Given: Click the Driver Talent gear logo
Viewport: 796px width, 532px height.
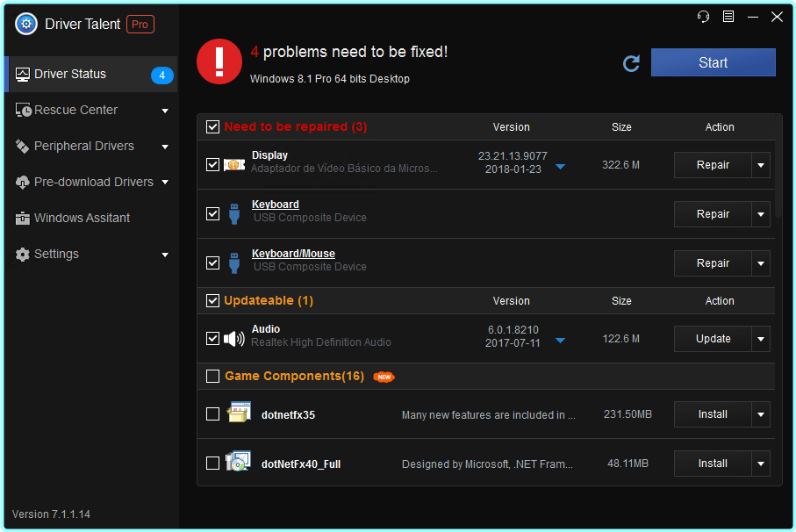Looking at the screenshot, I should pyautogui.click(x=26, y=24).
